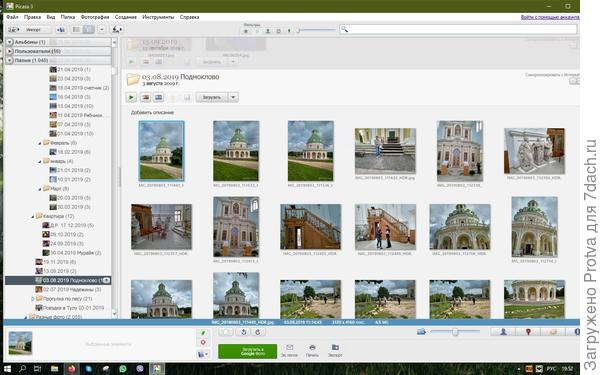Open the Правка menu
Viewport: 600px width, 375px height.
(x=33, y=17)
